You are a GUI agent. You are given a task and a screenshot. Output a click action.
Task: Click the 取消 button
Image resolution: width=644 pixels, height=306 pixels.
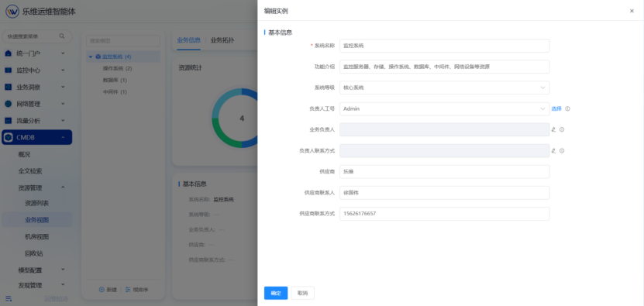(x=303, y=293)
